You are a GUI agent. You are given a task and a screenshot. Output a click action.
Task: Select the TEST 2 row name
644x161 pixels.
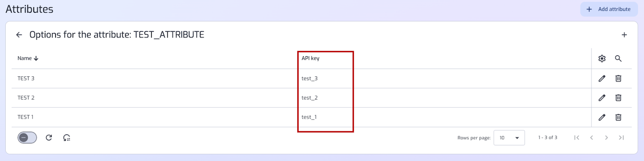(26, 98)
